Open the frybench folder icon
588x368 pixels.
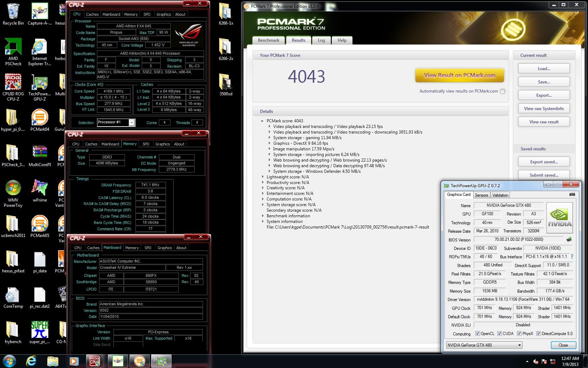13,332
